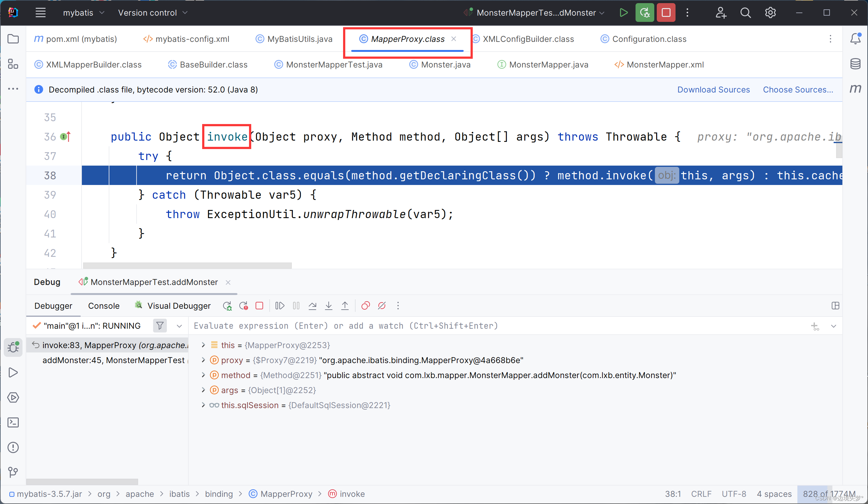Open Monster.java tab
This screenshot has height=504, width=868.
click(x=440, y=64)
